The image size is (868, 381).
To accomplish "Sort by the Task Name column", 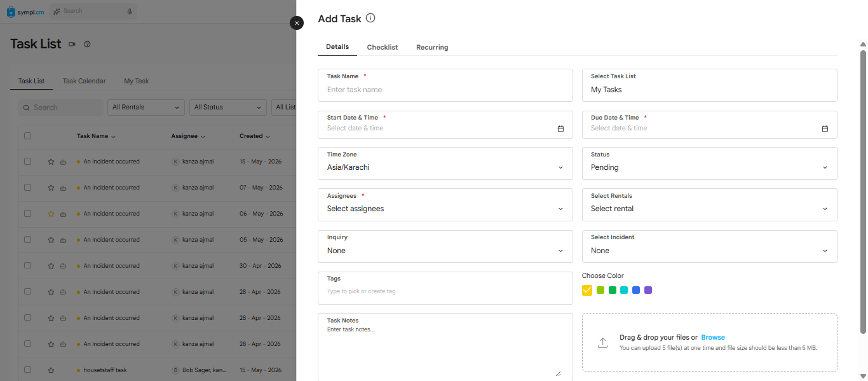I will coord(96,136).
